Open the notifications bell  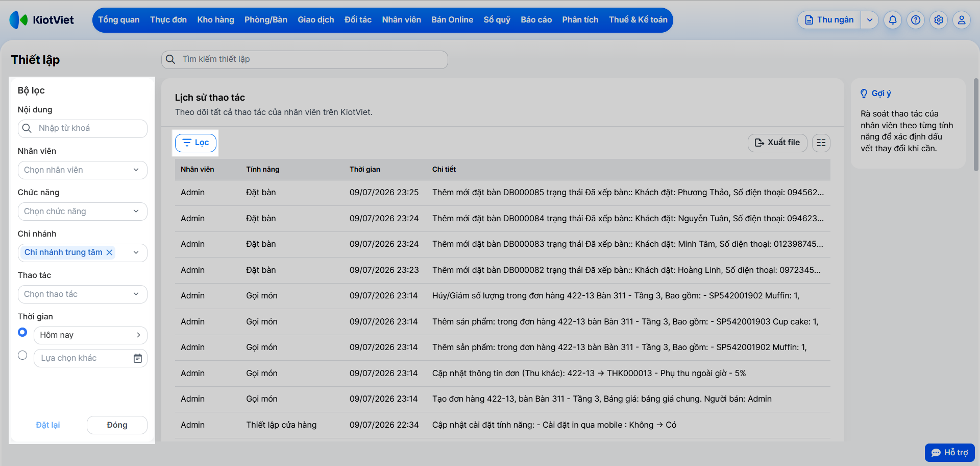point(893,20)
